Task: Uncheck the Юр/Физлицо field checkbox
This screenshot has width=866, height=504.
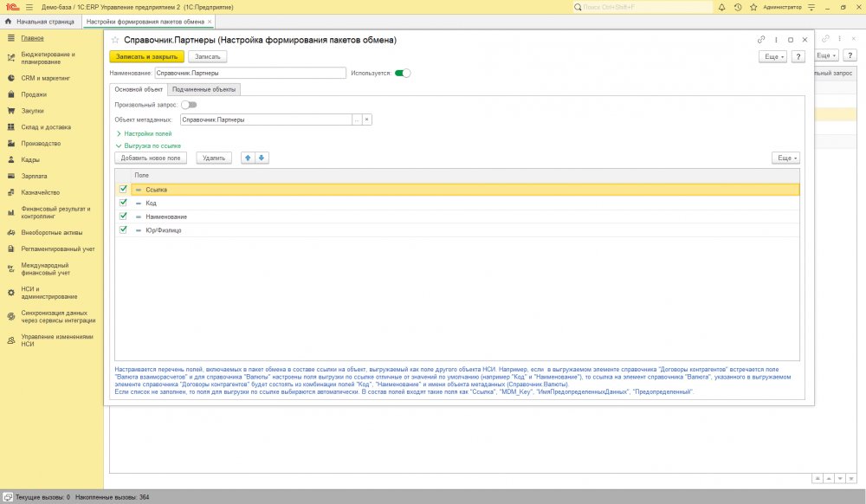Action: point(123,230)
